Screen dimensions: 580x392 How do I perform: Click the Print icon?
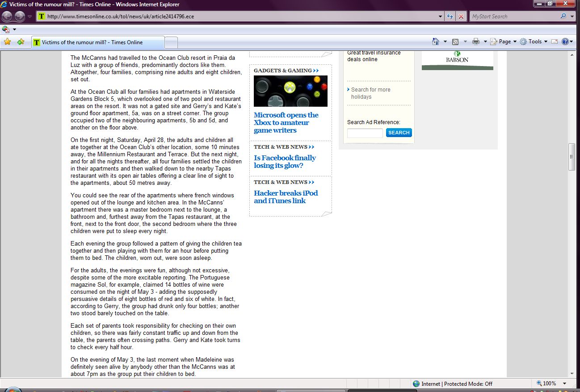(x=476, y=42)
